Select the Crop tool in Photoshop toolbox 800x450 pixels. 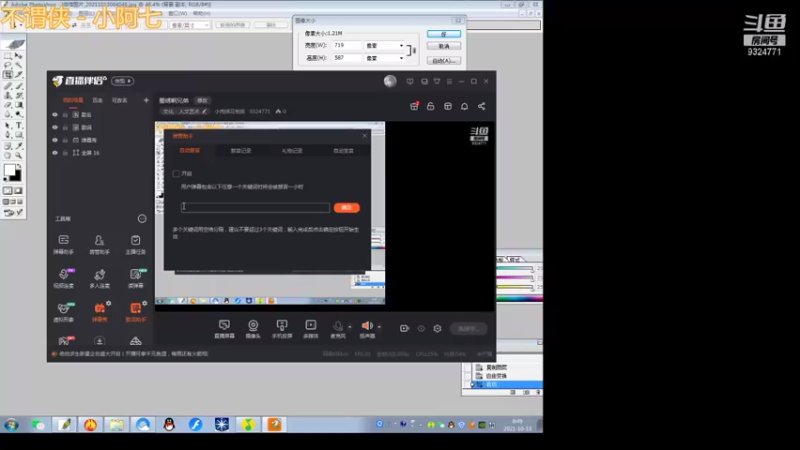pos(8,75)
